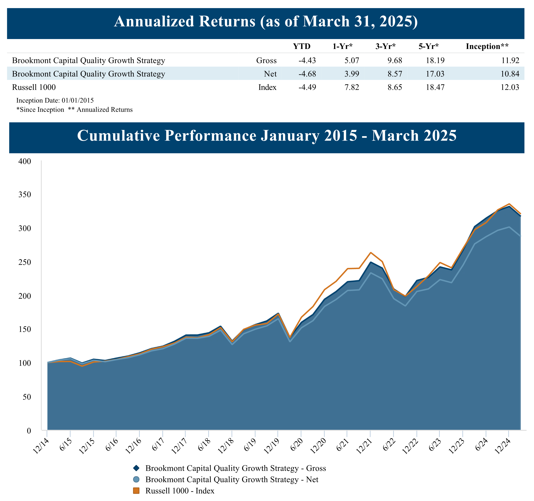Click Net 1-Yr value 3.99
The height and width of the screenshot is (501, 534).
pyautogui.click(x=352, y=74)
